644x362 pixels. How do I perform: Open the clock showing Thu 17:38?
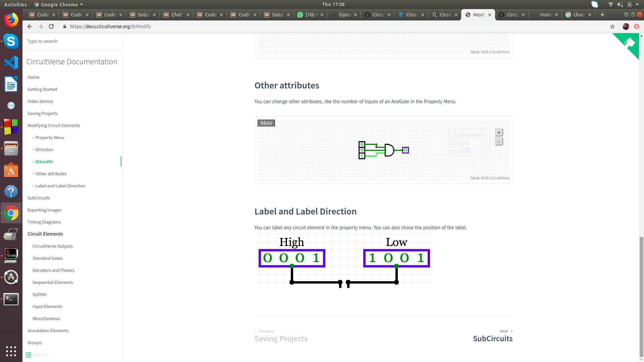333,4
